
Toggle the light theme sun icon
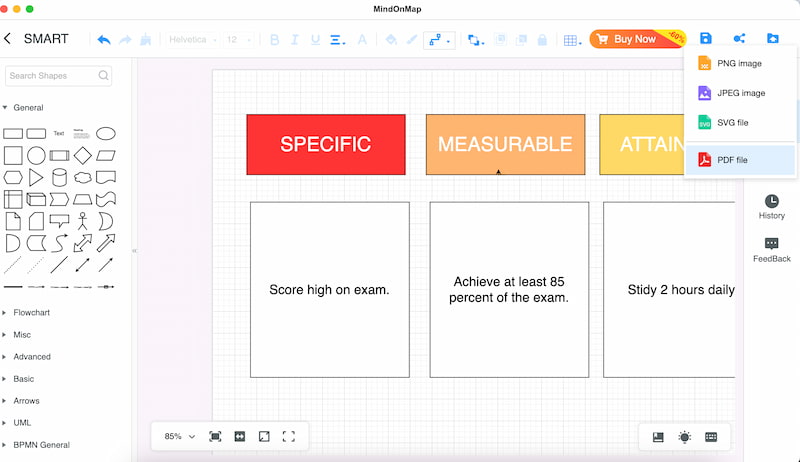685,437
